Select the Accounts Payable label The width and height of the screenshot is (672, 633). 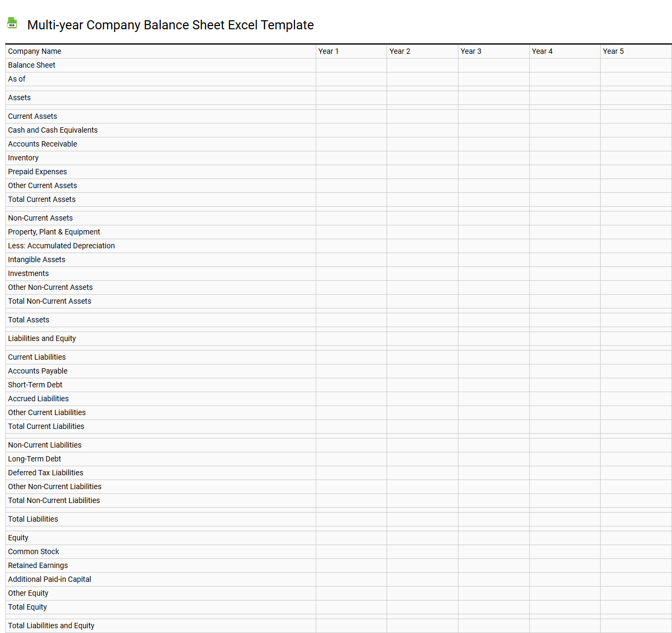[x=37, y=371]
